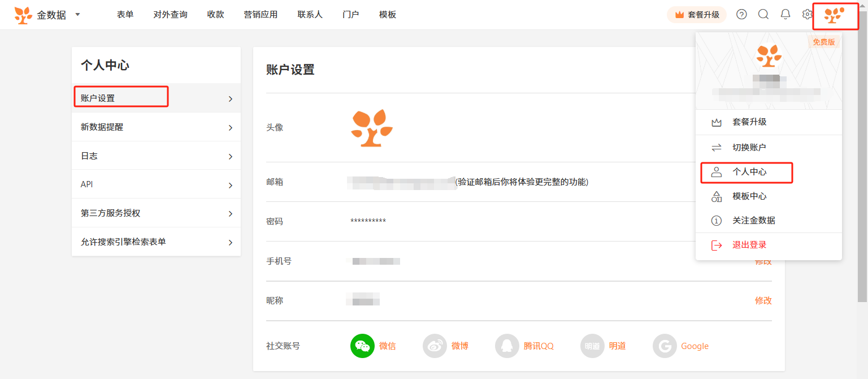Select 模板中心 in the account menu
The width and height of the screenshot is (868, 379).
pyautogui.click(x=769, y=196)
